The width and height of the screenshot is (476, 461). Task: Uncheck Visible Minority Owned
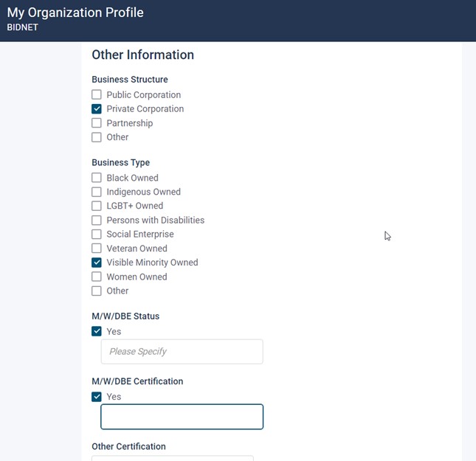point(97,263)
